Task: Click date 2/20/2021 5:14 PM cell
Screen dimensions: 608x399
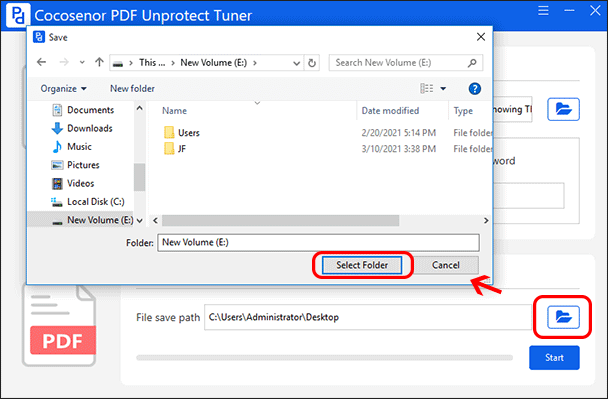Action: (399, 133)
